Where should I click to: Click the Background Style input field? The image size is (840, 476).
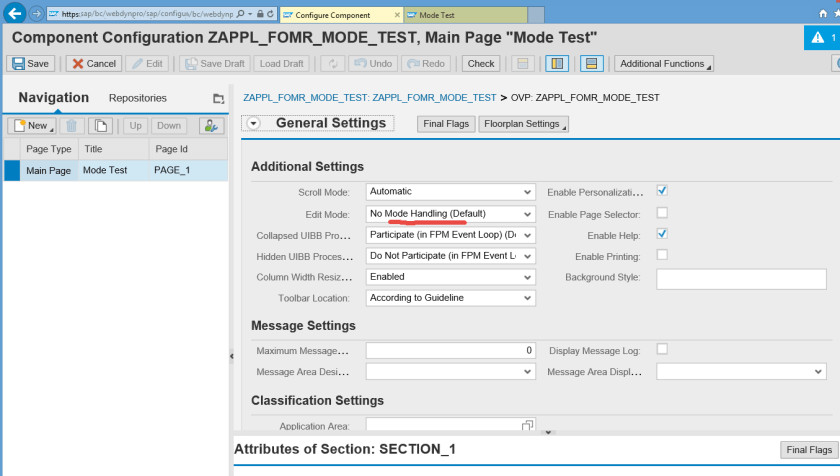click(741, 279)
